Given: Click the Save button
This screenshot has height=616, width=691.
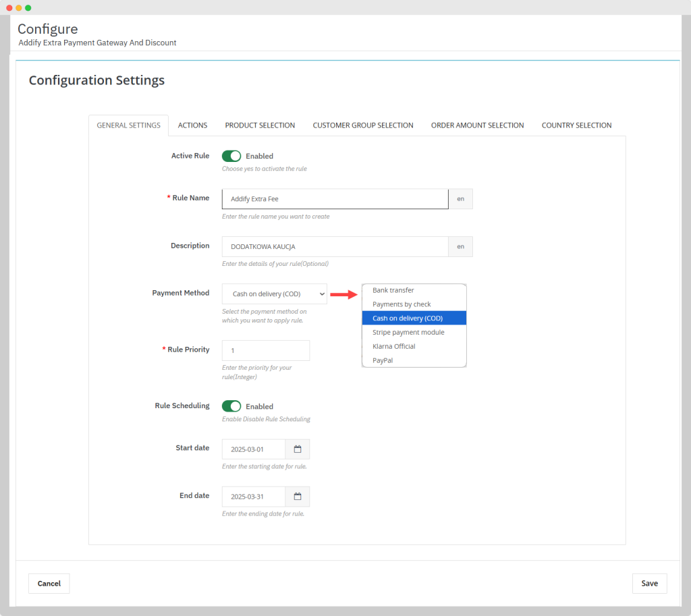Looking at the screenshot, I should (649, 583).
